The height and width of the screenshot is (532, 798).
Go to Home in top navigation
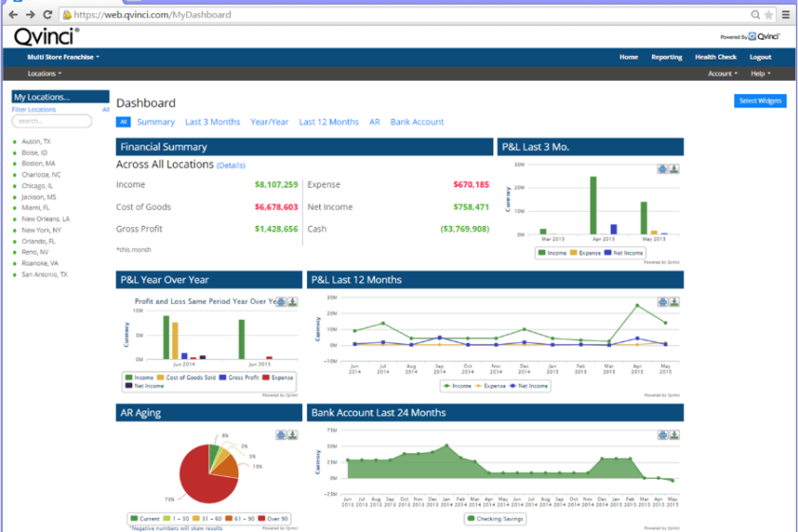tap(629, 57)
